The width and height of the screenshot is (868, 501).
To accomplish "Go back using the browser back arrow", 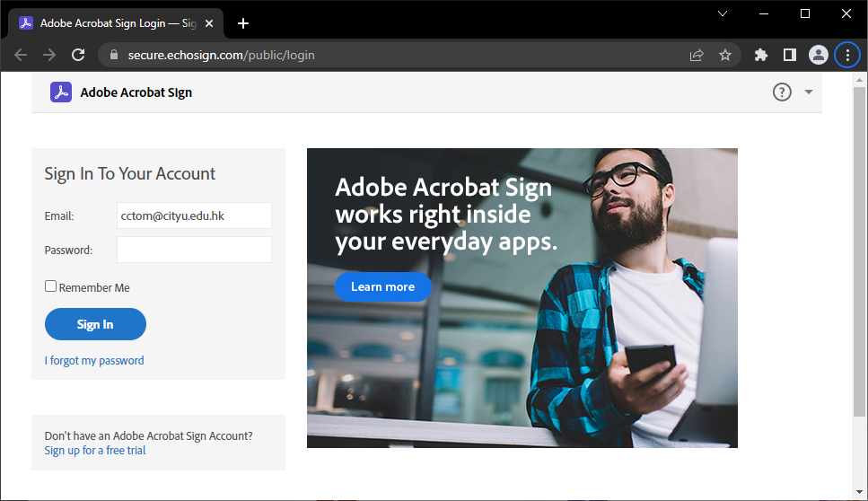I will pyautogui.click(x=21, y=55).
